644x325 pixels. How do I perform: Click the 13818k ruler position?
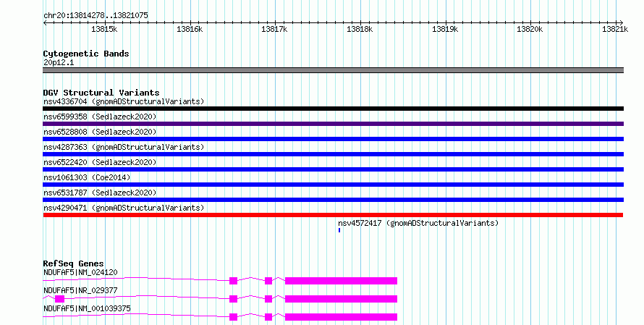[360, 29]
